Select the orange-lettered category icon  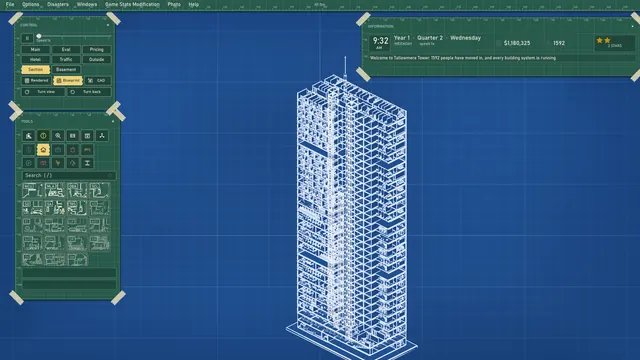coord(87,150)
